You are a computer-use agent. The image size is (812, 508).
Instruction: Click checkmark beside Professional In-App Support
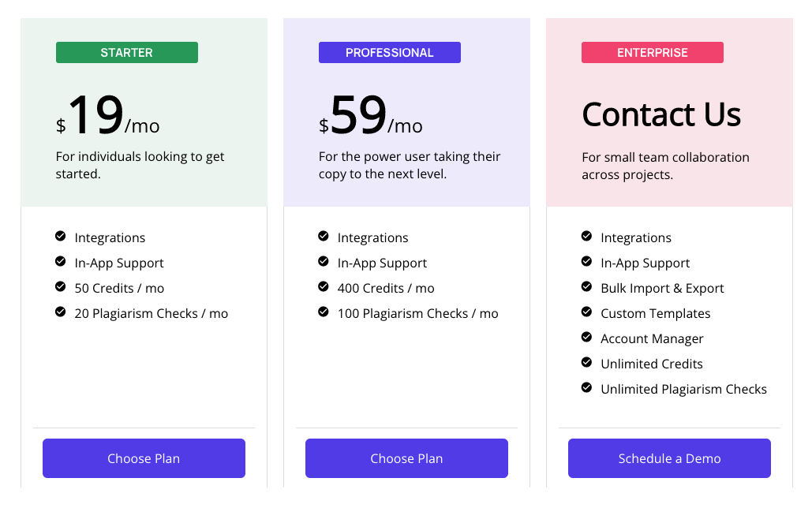(324, 262)
